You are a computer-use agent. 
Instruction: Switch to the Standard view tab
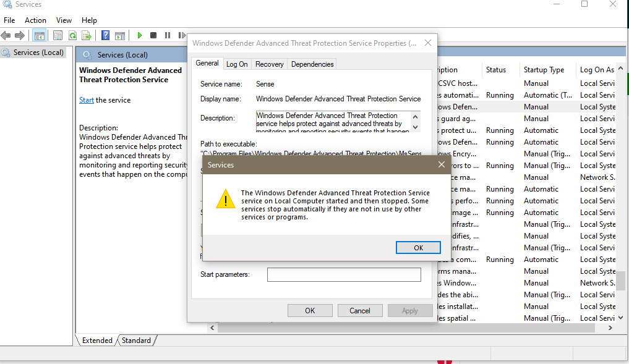tap(137, 341)
